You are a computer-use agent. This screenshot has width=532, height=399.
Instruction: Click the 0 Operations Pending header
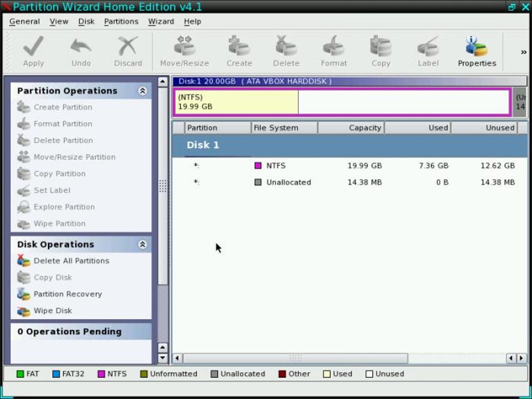81,332
